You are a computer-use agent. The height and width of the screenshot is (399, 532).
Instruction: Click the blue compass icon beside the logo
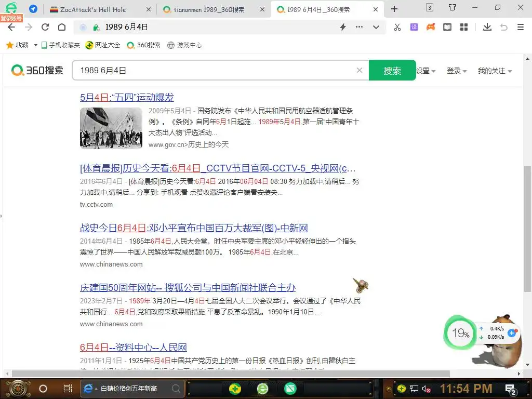[33, 9]
